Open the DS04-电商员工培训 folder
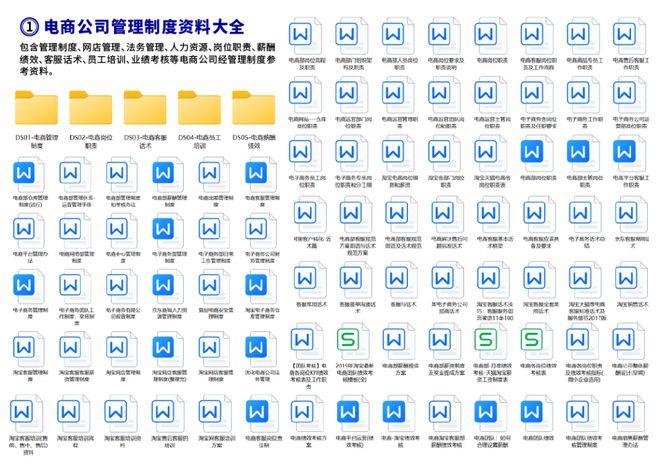This screenshot has height=472, width=660. (199, 108)
